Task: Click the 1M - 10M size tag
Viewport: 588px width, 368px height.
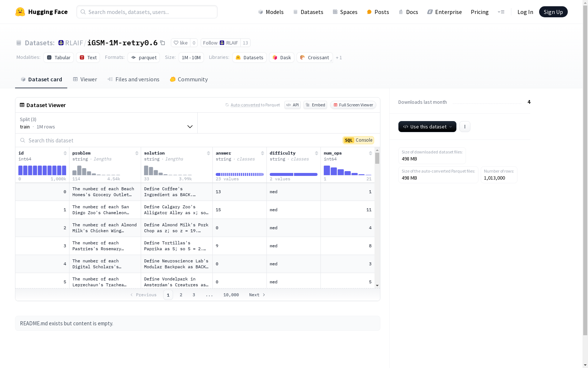Action: [191, 57]
